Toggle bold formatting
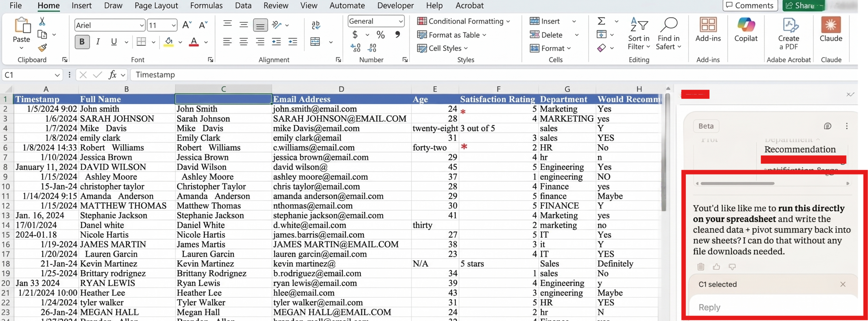Viewport: 868px width, 321px height. 82,41
